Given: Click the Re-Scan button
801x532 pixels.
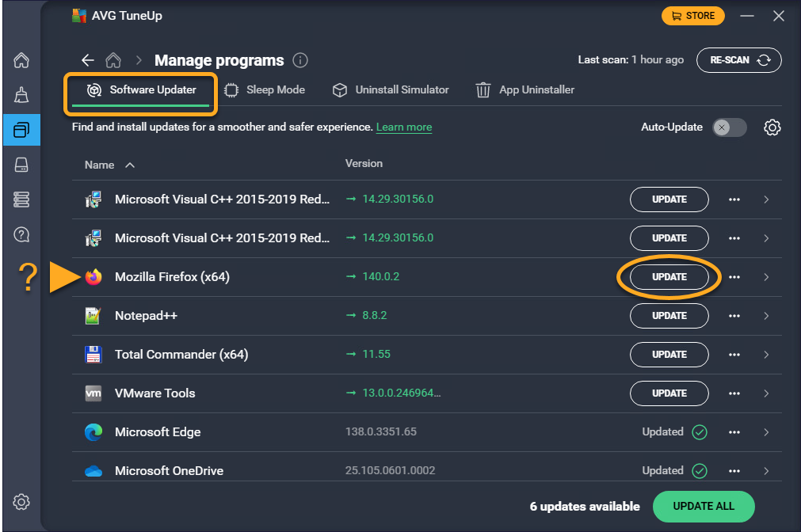Looking at the screenshot, I should (x=738, y=60).
